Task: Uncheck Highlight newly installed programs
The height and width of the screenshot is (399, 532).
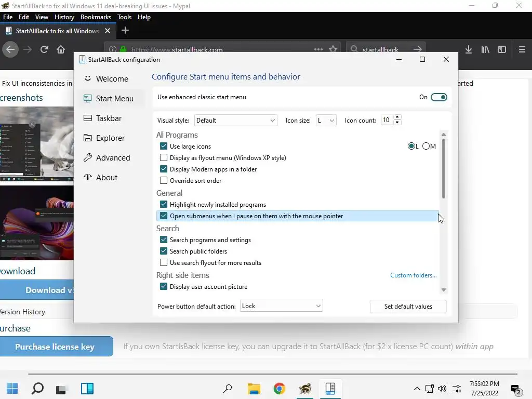Action: pyautogui.click(x=164, y=204)
